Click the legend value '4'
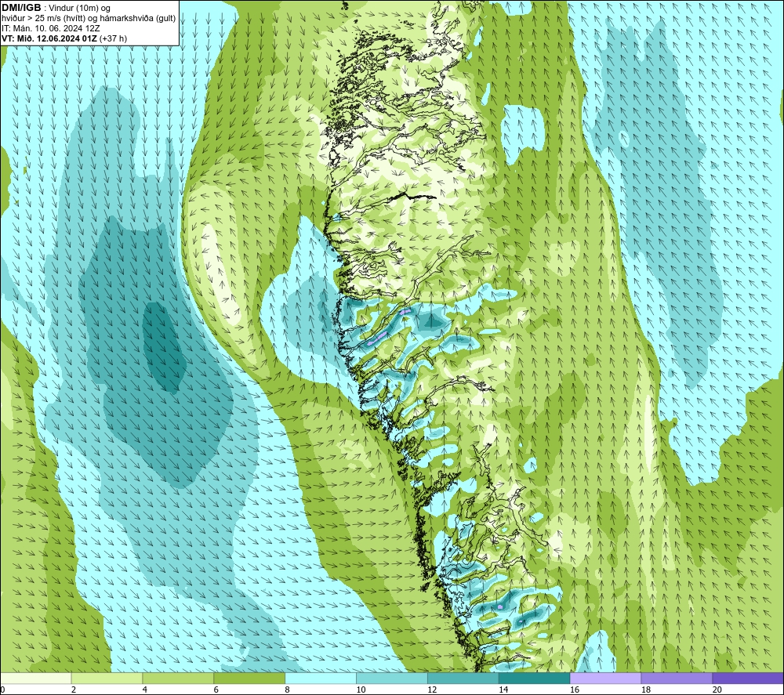This screenshot has height=695, width=784. [144, 690]
